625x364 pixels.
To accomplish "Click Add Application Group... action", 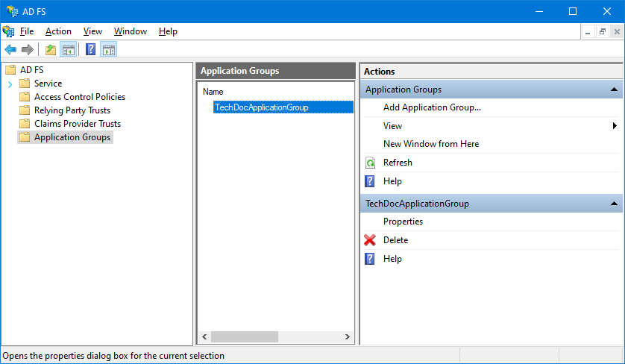I will [x=432, y=107].
